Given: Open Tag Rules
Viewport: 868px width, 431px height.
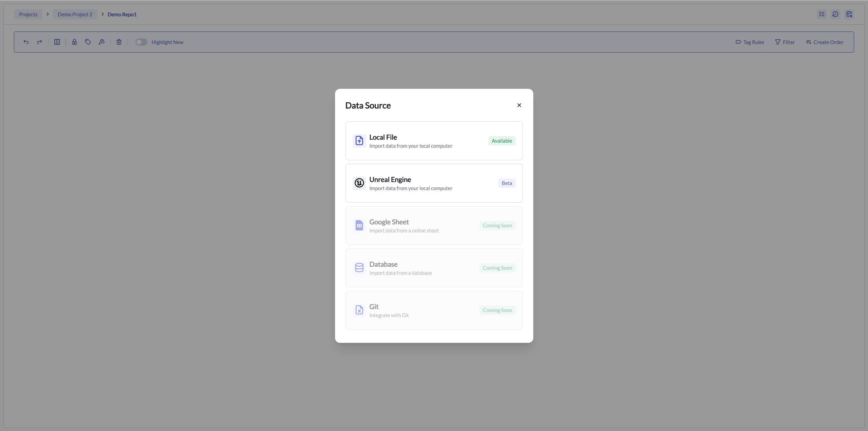Looking at the screenshot, I should point(749,42).
